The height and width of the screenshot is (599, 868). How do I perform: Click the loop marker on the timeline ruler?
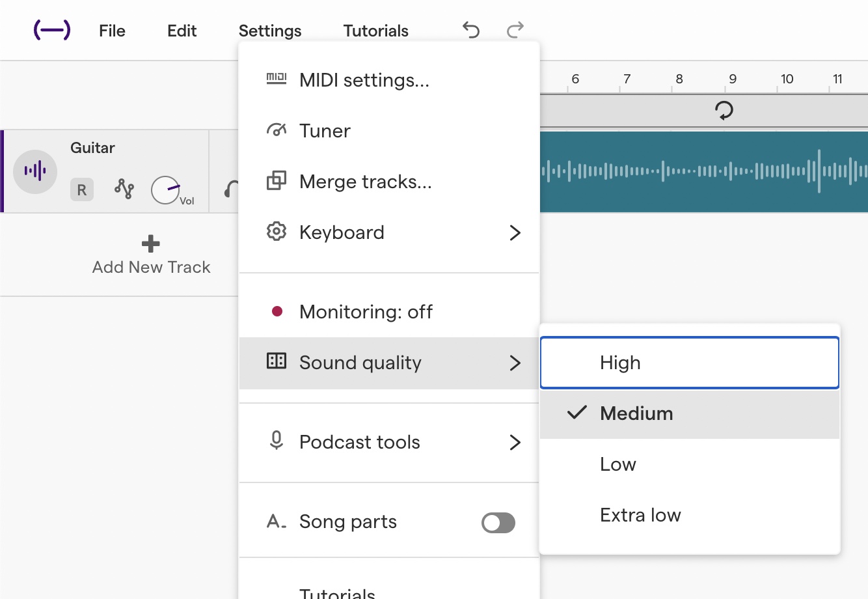724,110
